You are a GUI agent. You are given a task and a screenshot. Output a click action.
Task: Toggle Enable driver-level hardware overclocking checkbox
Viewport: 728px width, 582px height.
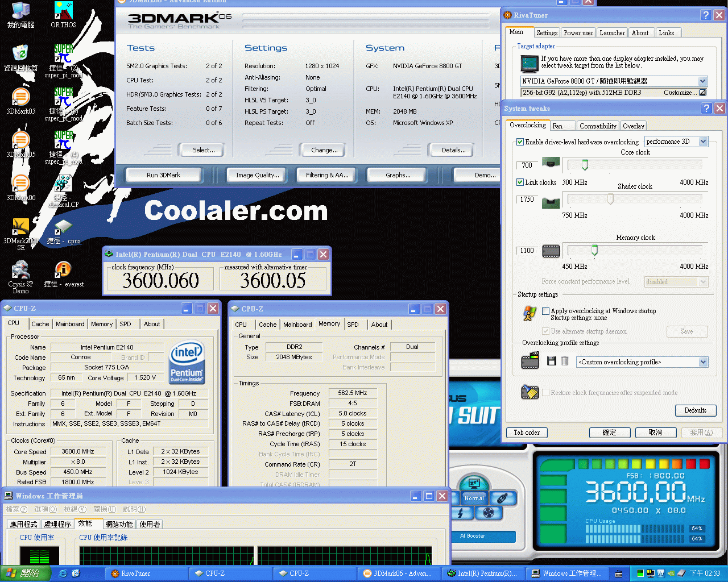tap(520, 142)
